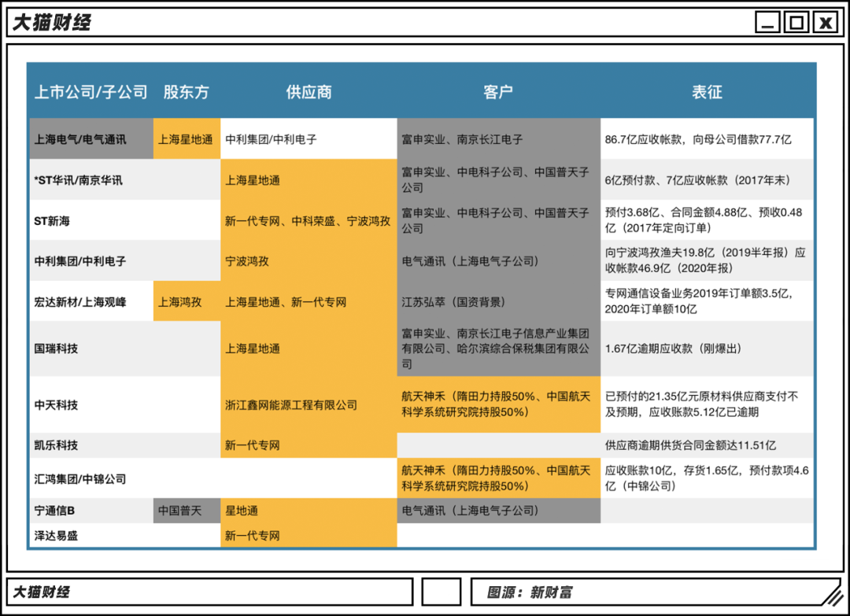Click the minimize window icon
850x616 pixels.
(x=767, y=23)
